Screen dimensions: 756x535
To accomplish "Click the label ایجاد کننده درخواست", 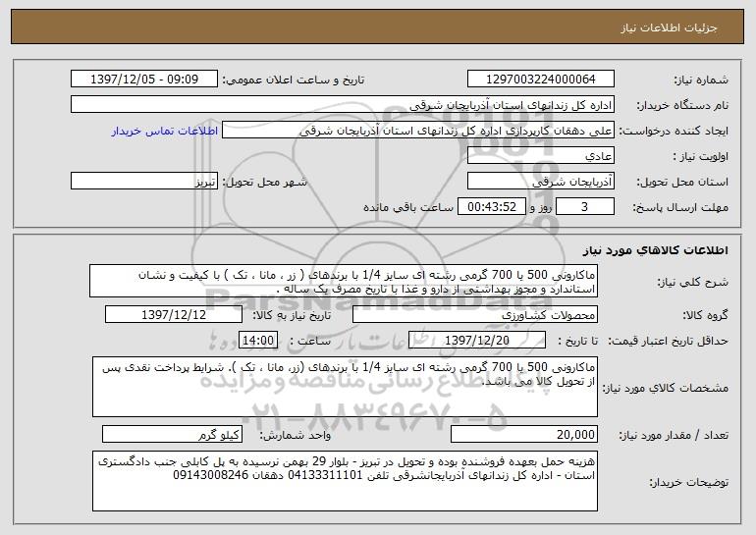I will [674, 131].
